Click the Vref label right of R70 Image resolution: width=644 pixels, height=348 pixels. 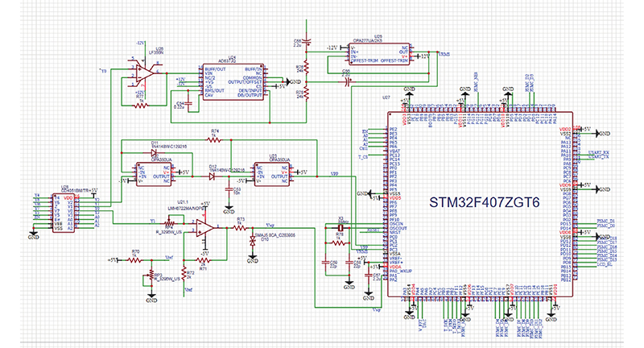[x=169, y=258]
